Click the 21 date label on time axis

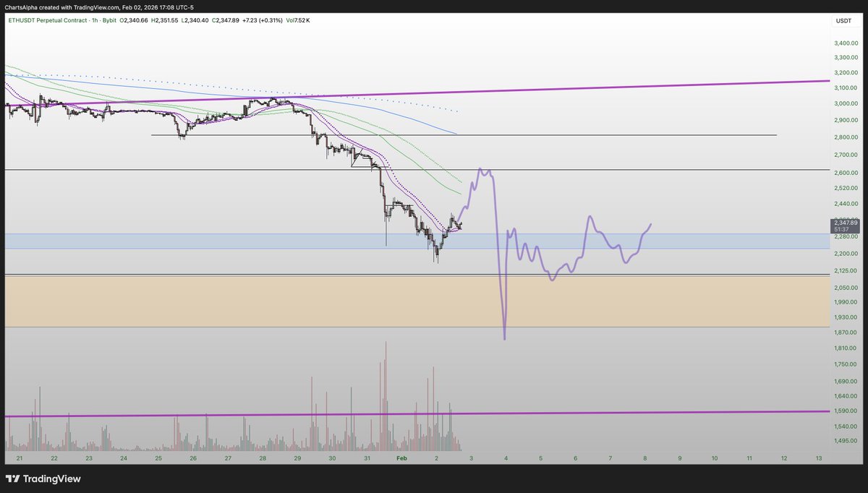click(x=19, y=458)
